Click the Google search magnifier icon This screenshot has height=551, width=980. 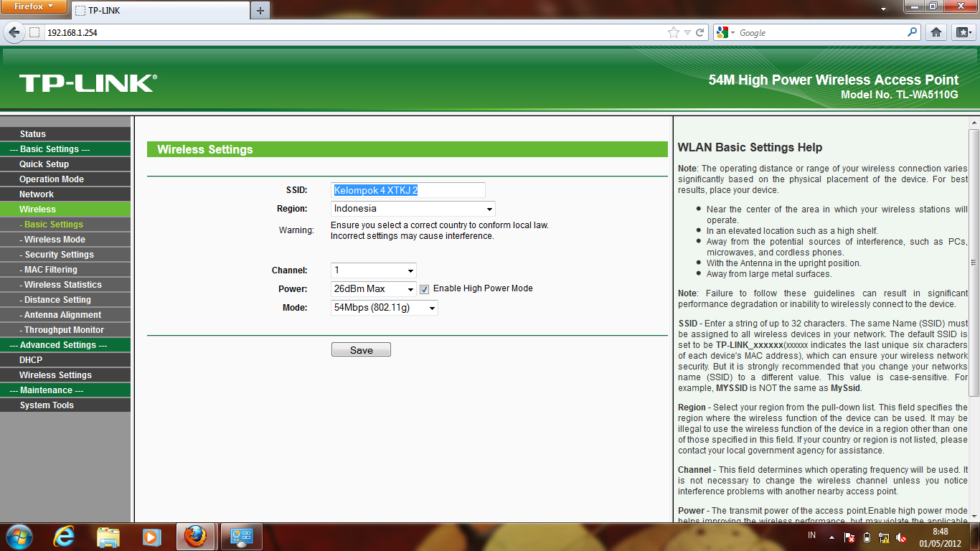point(913,32)
